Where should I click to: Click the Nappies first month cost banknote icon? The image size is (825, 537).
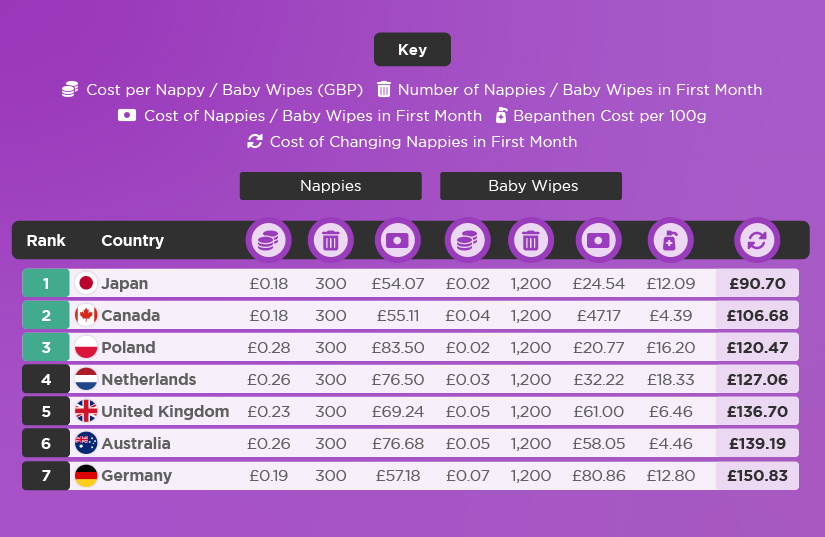(397, 240)
